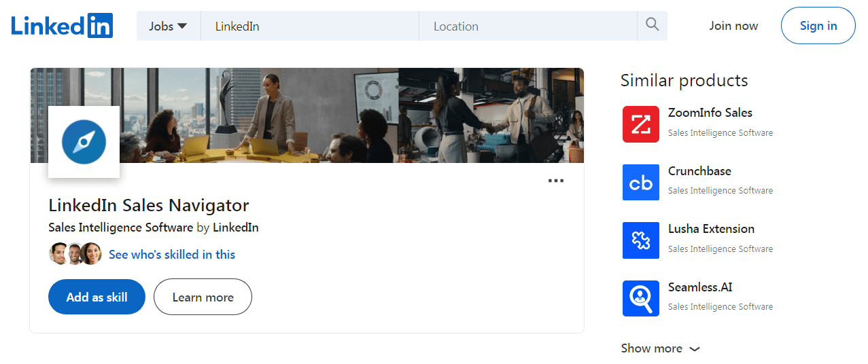Select category text under Lusha Extension
The image size is (868, 364).
click(x=721, y=249)
